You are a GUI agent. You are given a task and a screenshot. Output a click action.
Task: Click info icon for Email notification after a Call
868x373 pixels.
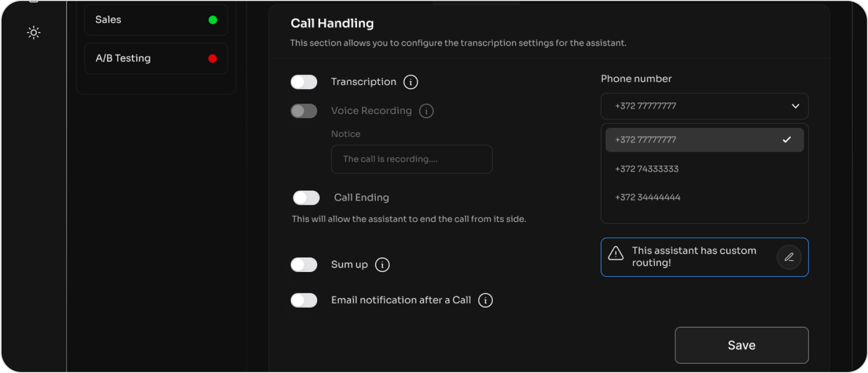point(485,300)
